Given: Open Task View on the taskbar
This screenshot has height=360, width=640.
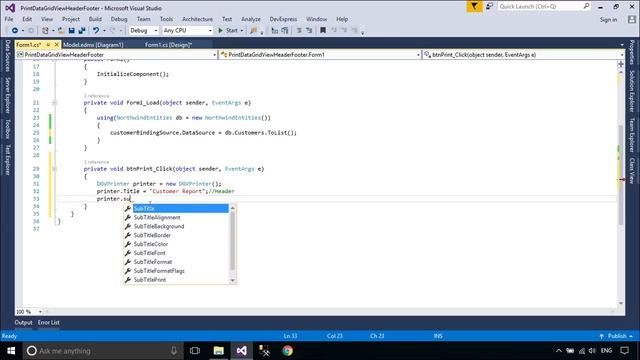Looking at the screenshot, I should (x=195, y=351).
